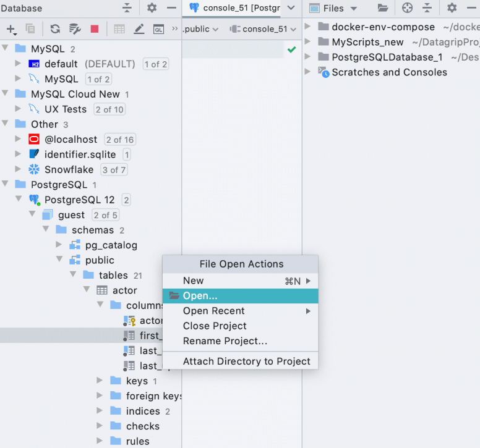Refresh the database tree
The image size is (480, 448).
[x=55, y=29]
